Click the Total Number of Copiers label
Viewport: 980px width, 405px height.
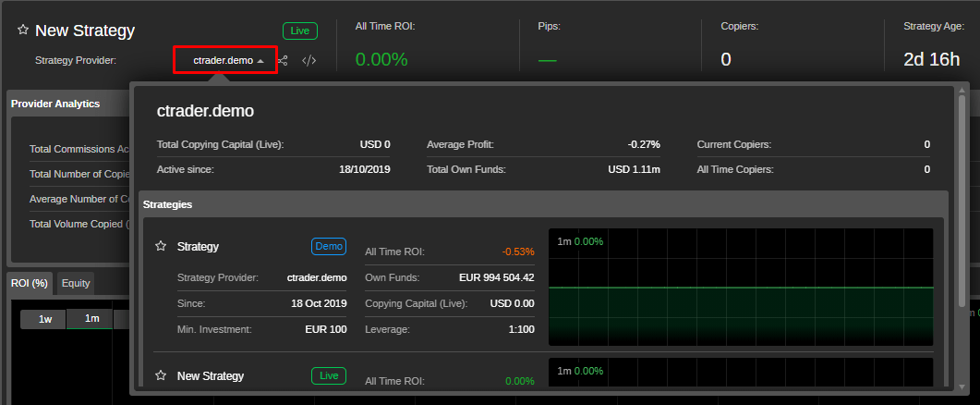(x=79, y=174)
